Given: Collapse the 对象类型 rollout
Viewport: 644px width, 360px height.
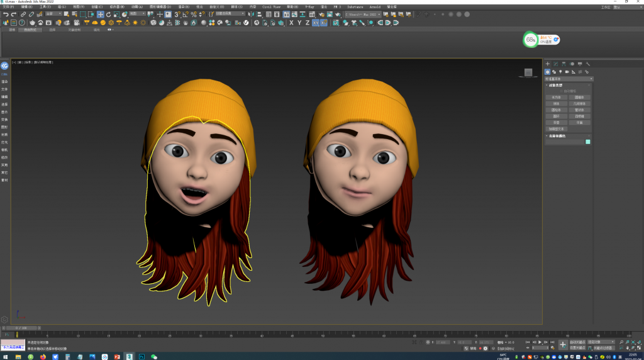Looking at the screenshot, I should click(x=555, y=86).
